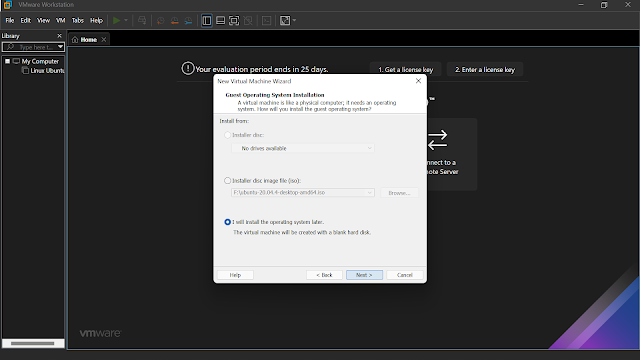Viewport: 640px width, 360px height.
Task: Open the View menu
Action: (x=43, y=20)
